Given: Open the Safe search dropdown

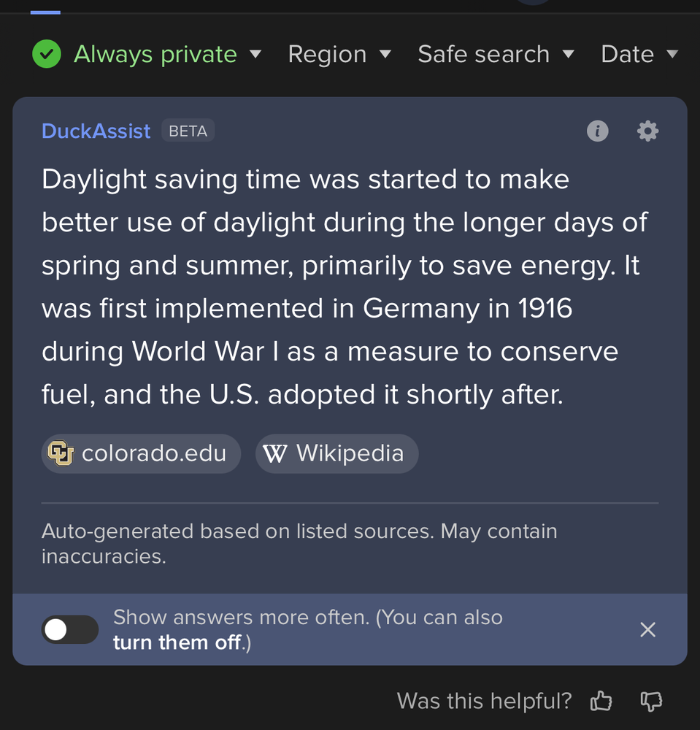Looking at the screenshot, I should coord(496,54).
